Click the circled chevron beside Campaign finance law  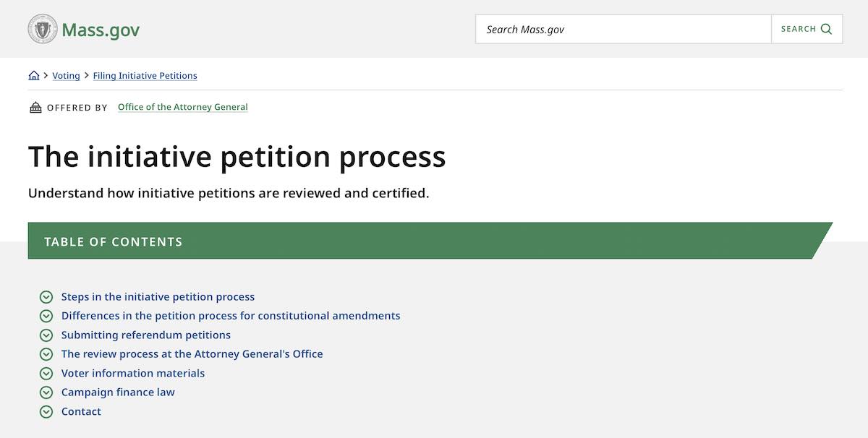point(46,392)
